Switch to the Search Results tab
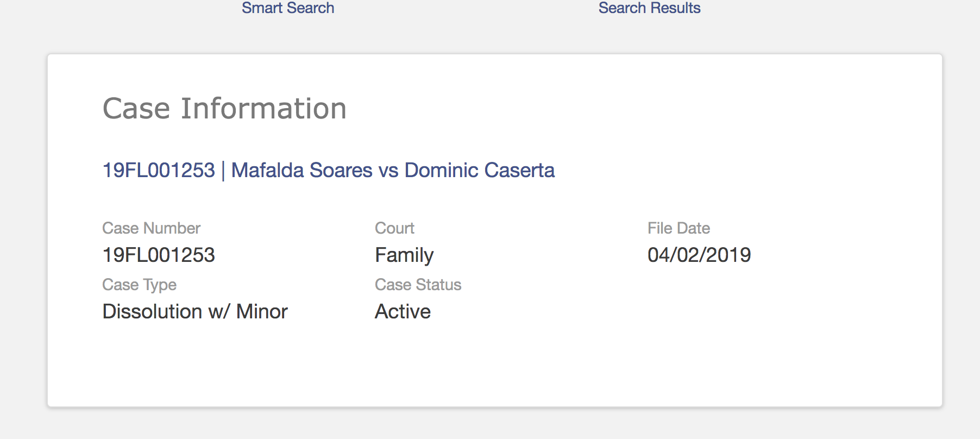Screen dimensions: 980x439 pos(649,8)
